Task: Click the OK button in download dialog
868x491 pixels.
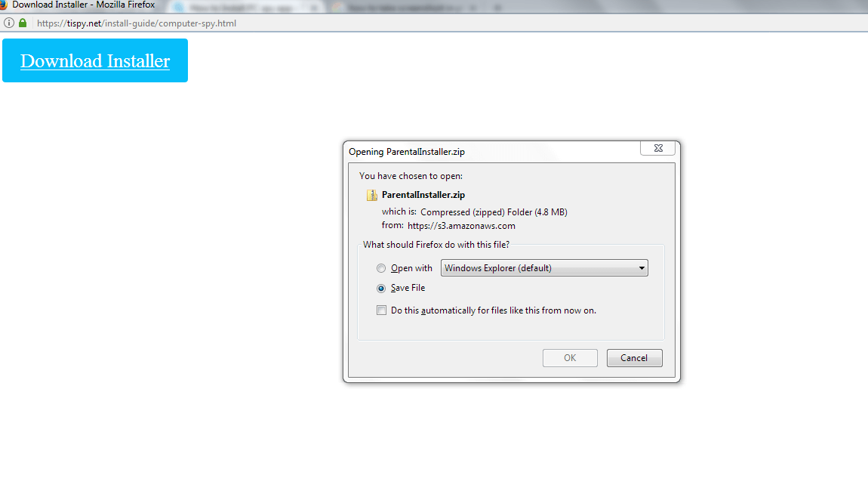Action: tap(570, 358)
